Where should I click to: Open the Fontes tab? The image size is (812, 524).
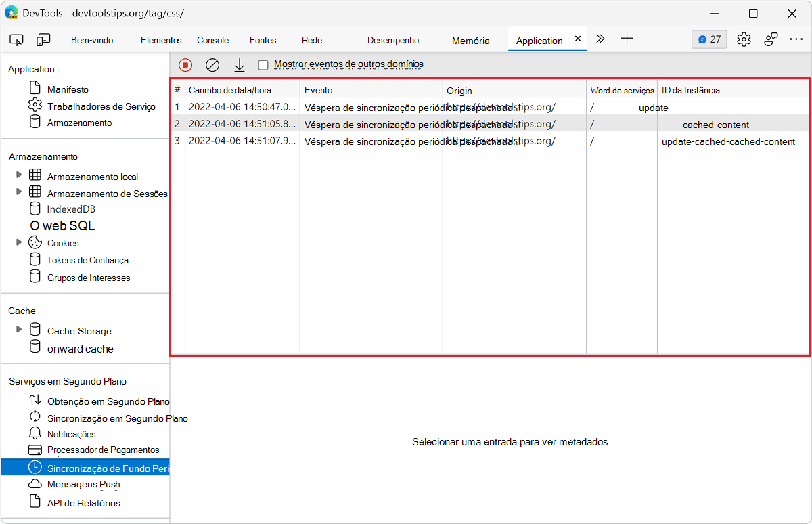pyautogui.click(x=263, y=40)
